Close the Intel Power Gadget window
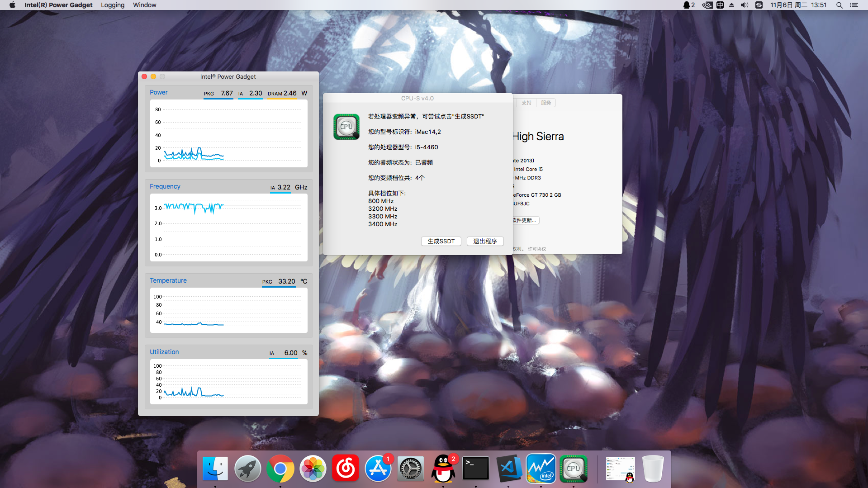The height and width of the screenshot is (488, 868). (x=144, y=76)
